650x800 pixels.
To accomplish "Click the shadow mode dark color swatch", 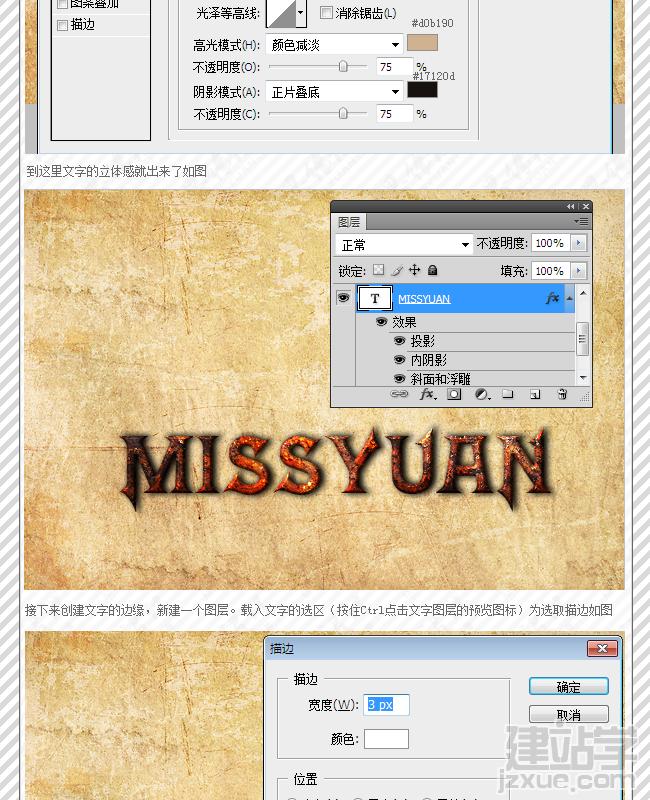I will coord(422,90).
